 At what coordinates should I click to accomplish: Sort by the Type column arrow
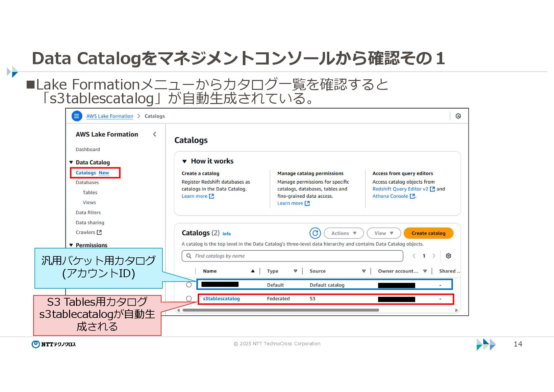(x=295, y=271)
